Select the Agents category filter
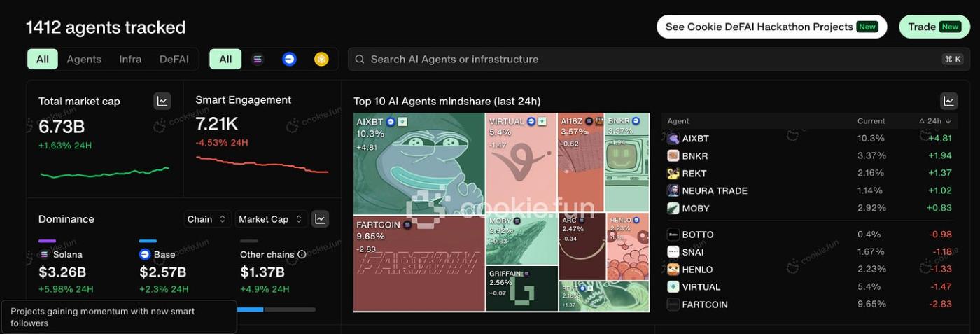 [84, 60]
